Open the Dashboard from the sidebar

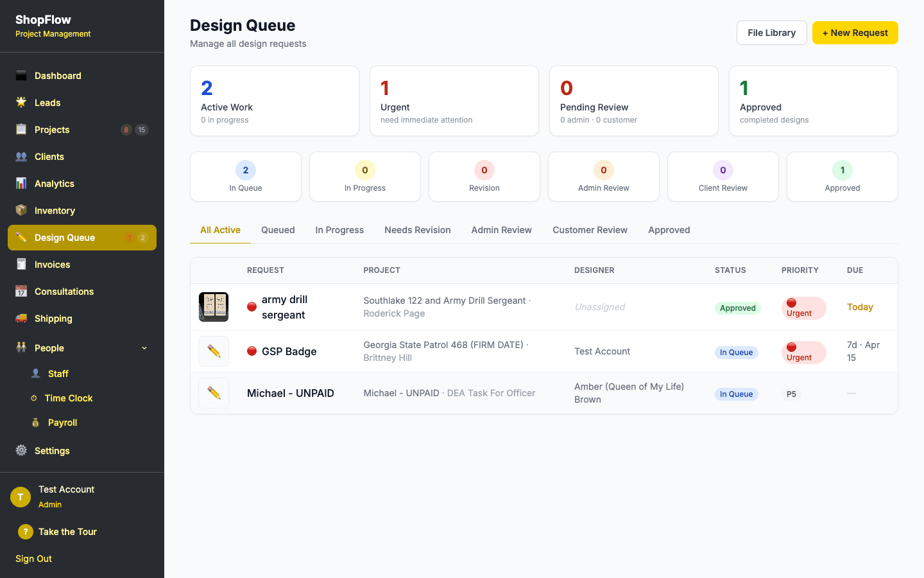[58, 76]
